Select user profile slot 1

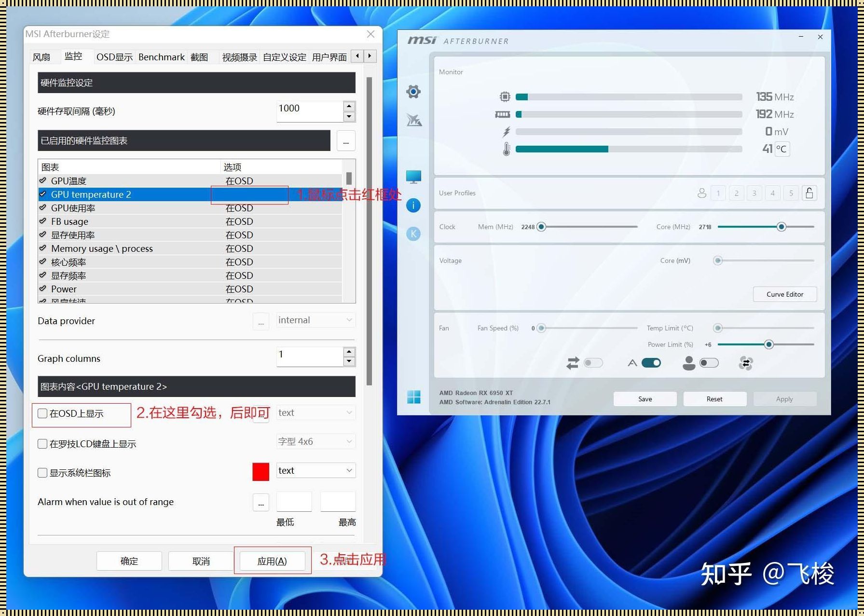tap(718, 193)
